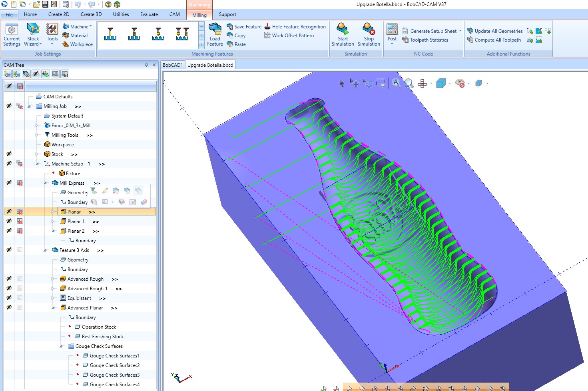Viewport: 588px width, 391px height.
Task: Click the viewport zoom magnifier icon
Action: (x=409, y=84)
